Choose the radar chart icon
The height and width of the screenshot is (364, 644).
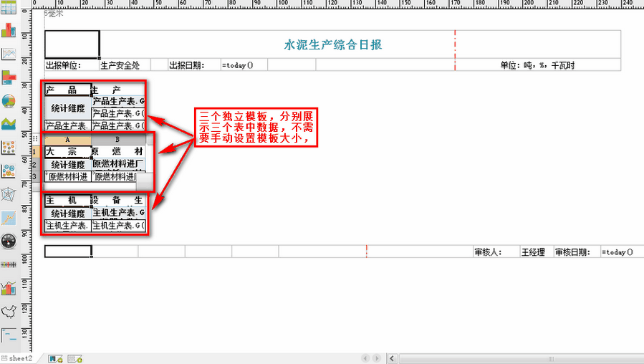click(x=8, y=194)
